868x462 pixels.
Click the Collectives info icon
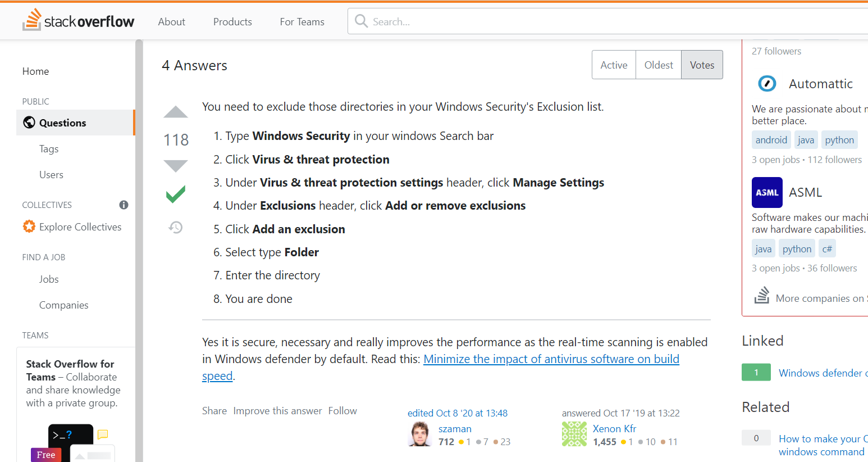[x=124, y=205]
